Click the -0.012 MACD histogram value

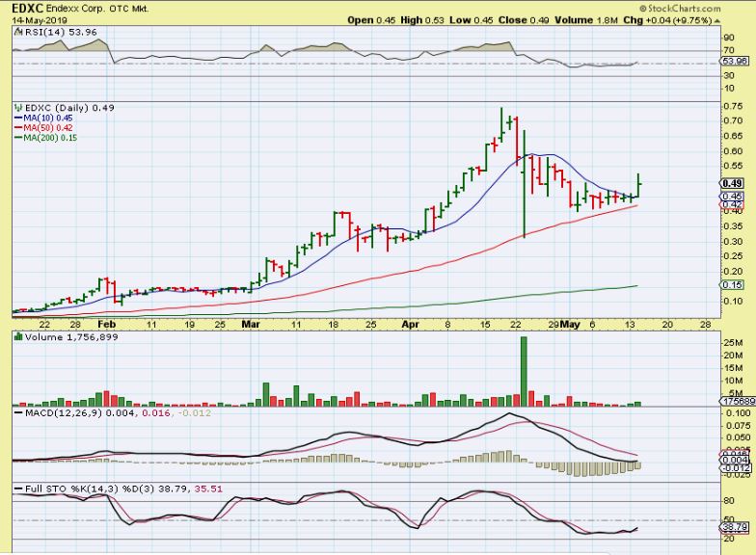195,412
